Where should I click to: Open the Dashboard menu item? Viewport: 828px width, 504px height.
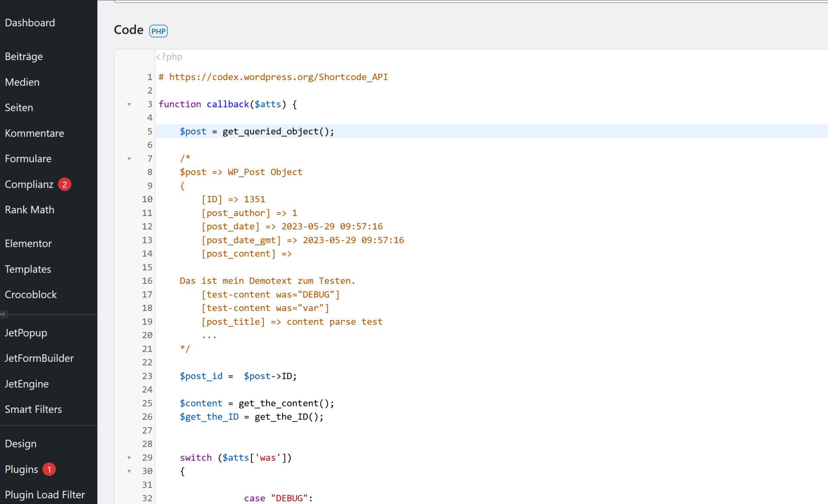coord(30,22)
